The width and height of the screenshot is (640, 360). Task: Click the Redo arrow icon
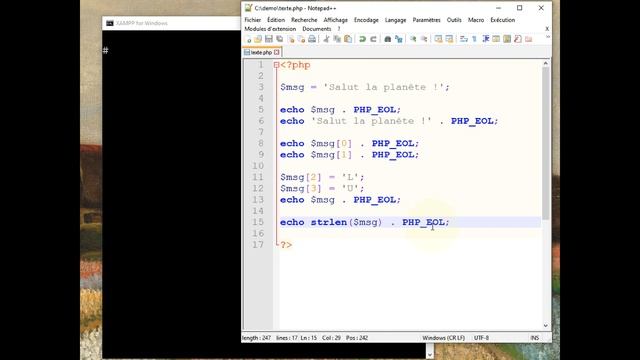coord(373,39)
